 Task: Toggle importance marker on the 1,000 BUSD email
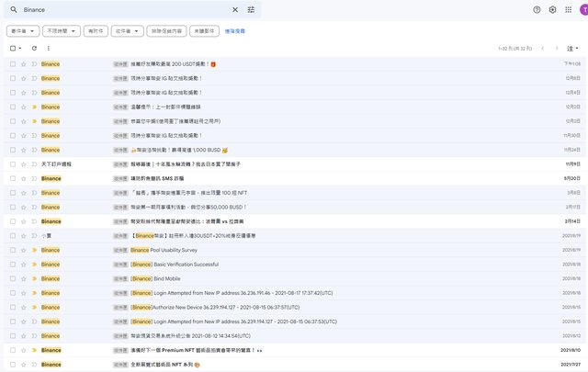[34, 150]
